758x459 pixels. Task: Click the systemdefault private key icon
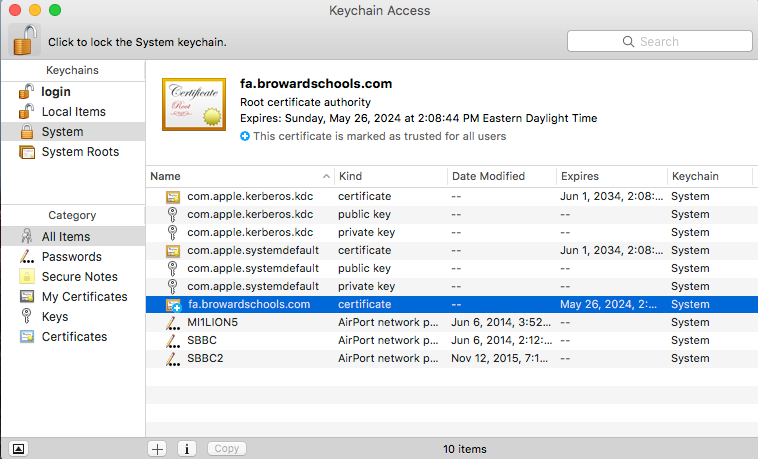coord(173,286)
